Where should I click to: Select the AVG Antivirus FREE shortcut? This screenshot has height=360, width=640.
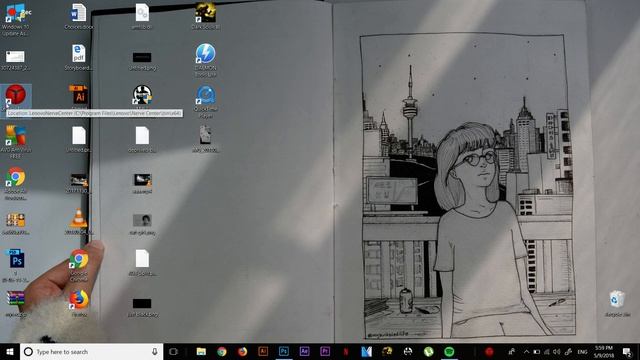point(16,141)
